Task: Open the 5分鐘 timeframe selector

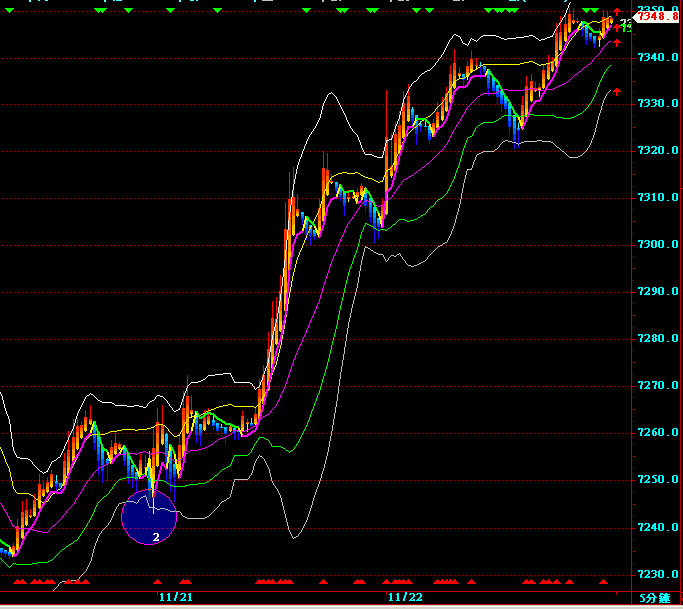Action: [657, 597]
